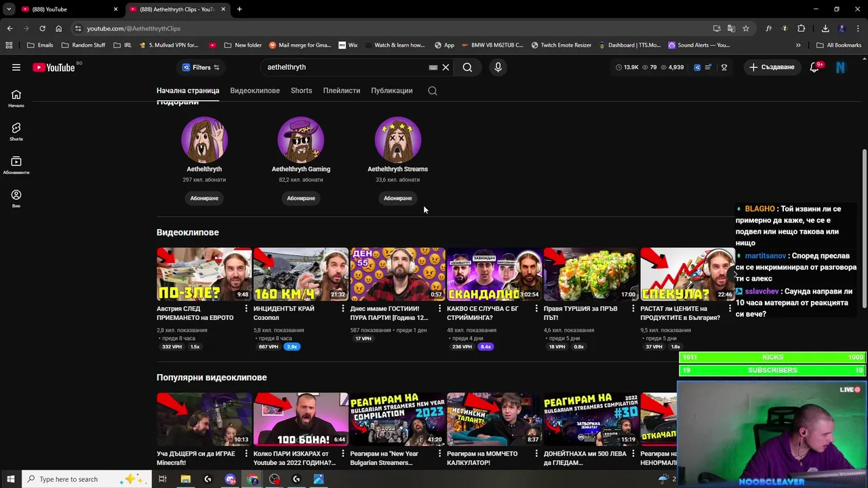The image size is (868, 488).
Task: Go back in browser history
Action: pyautogui.click(x=9, y=28)
